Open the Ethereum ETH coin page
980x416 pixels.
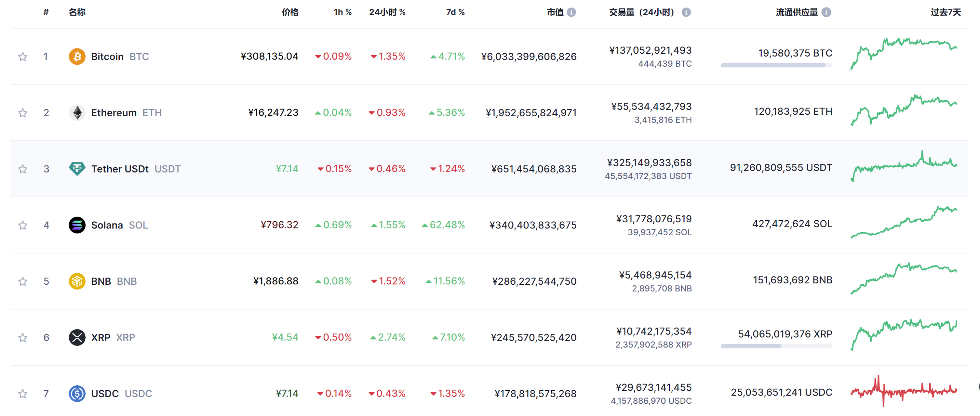click(x=126, y=113)
